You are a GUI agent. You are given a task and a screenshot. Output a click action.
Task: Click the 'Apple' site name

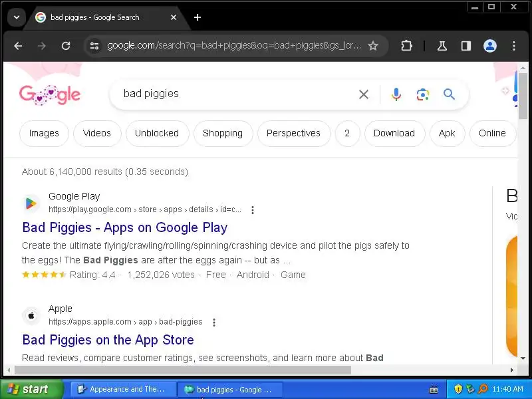pos(61,309)
